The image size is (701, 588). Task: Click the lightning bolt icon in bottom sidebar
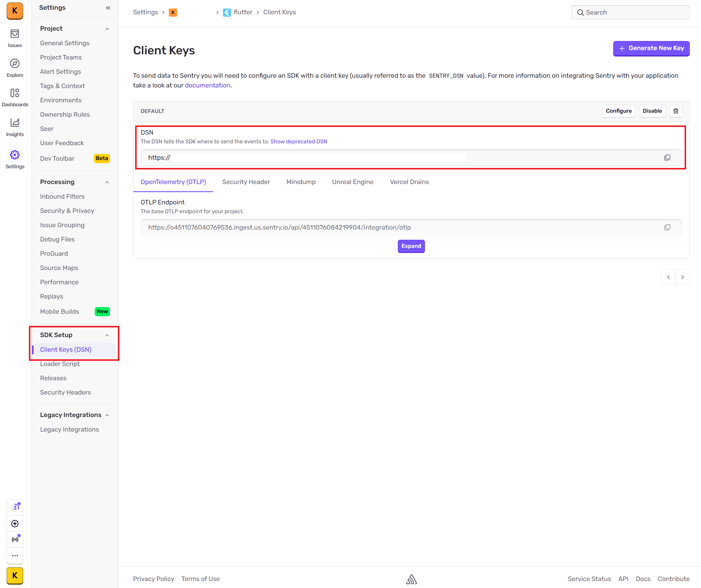coord(15,524)
